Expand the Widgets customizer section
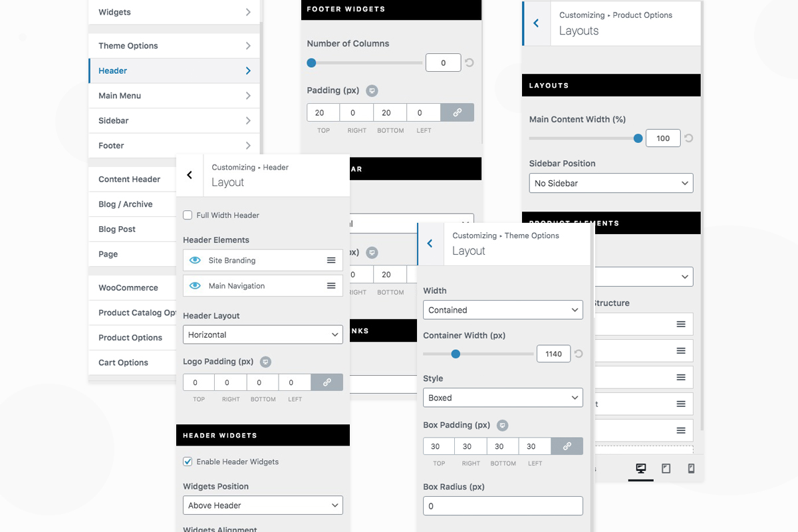This screenshot has width=798, height=532. coord(174,12)
